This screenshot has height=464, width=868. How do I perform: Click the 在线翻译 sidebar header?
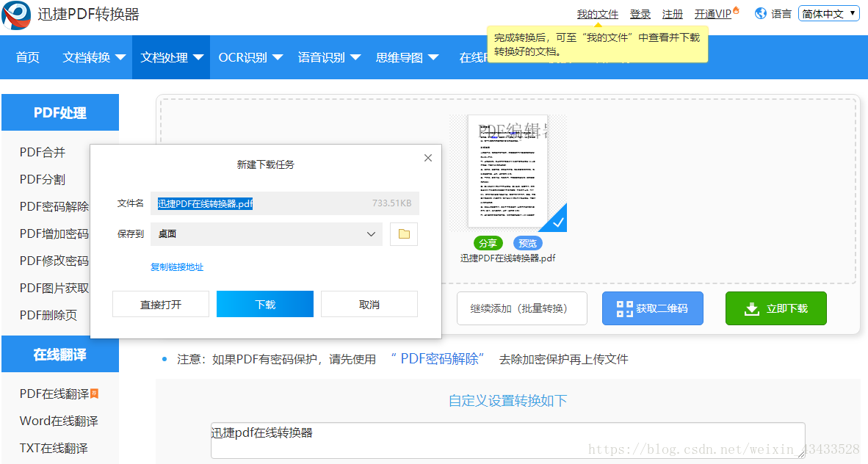[60, 355]
